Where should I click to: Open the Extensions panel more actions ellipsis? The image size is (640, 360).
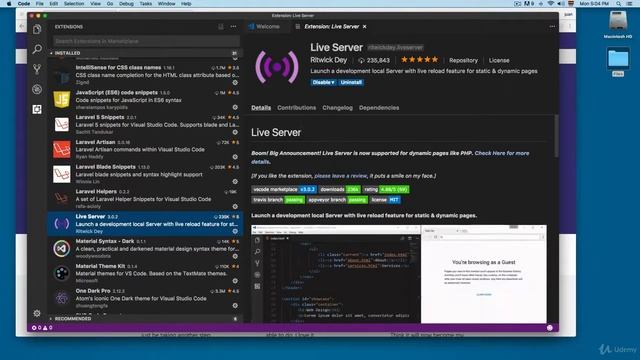click(233, 27)
